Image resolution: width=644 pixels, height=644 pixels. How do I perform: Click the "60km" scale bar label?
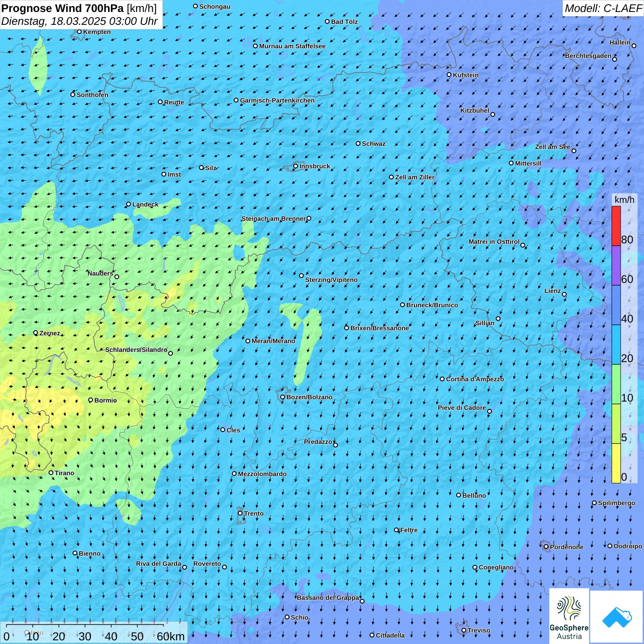pyautogui.click(x=171, y=636)
